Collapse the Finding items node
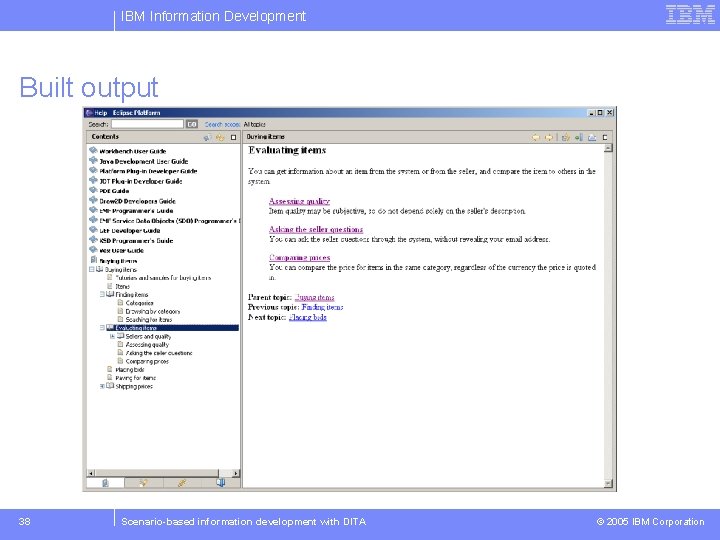The height and width of the screenshot is (540, 720). (102, 294)
